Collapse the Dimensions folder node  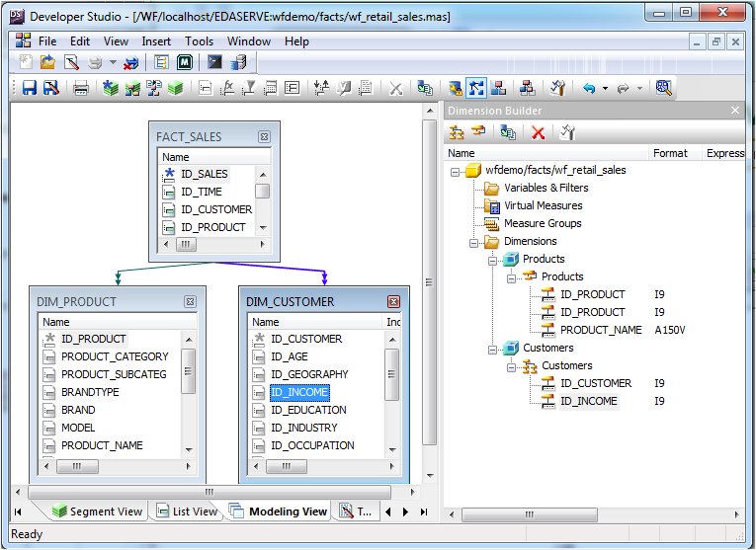coord(473,243)
